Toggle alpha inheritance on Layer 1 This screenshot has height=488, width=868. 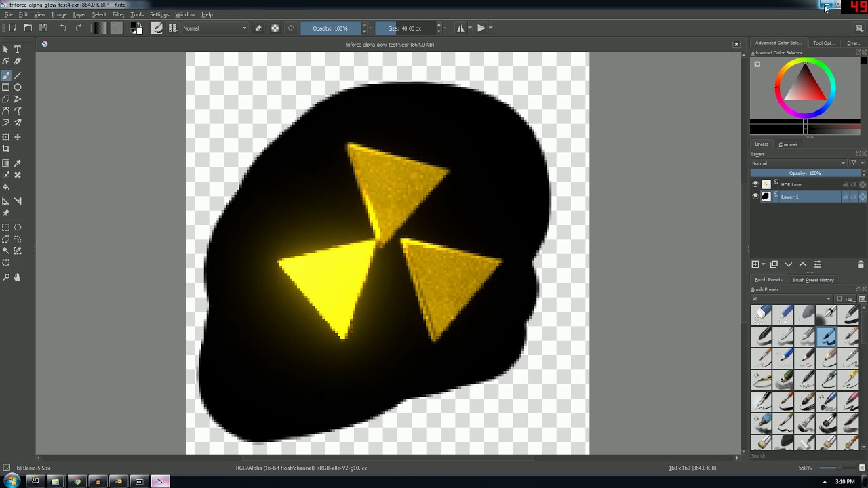point(854,197)
